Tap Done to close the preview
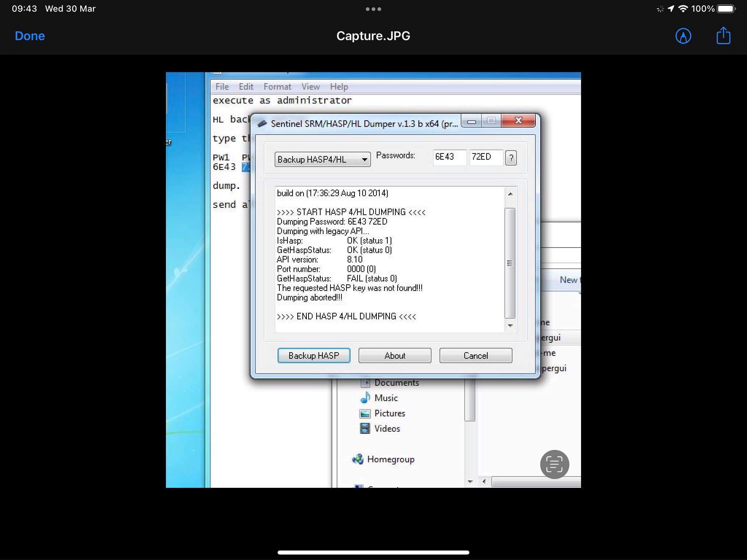The height and width of the screenshot is (560, 747). pyautogui.click(x=30, y=36)
